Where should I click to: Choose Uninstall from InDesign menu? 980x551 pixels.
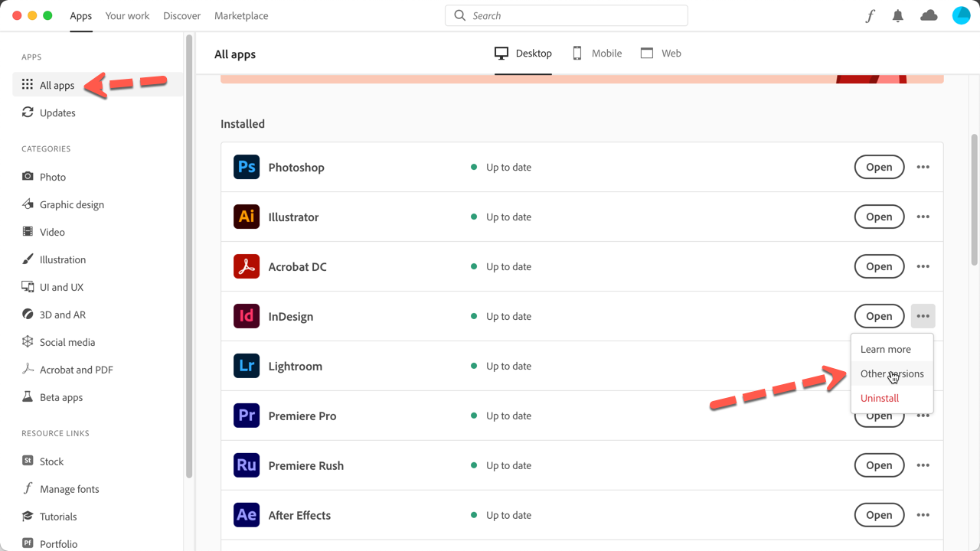tap(892, 398)
